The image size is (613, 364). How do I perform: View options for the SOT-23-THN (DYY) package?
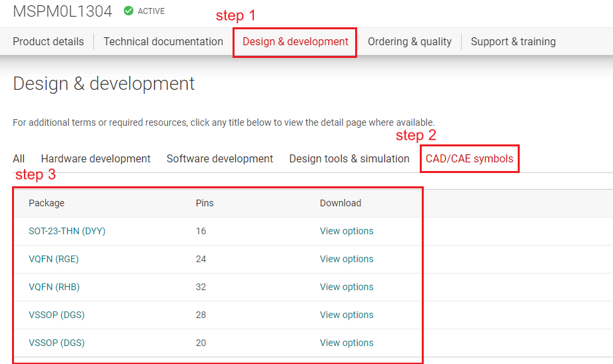point(346,231)
